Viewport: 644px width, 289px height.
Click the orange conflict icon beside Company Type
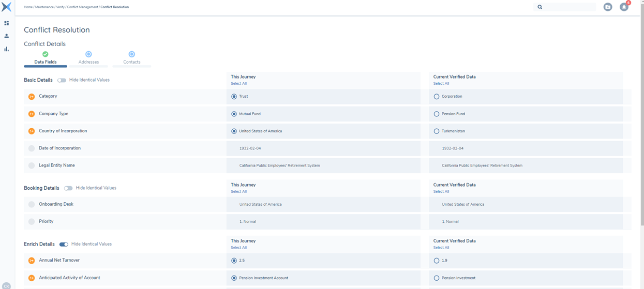[x=32, y=114]
